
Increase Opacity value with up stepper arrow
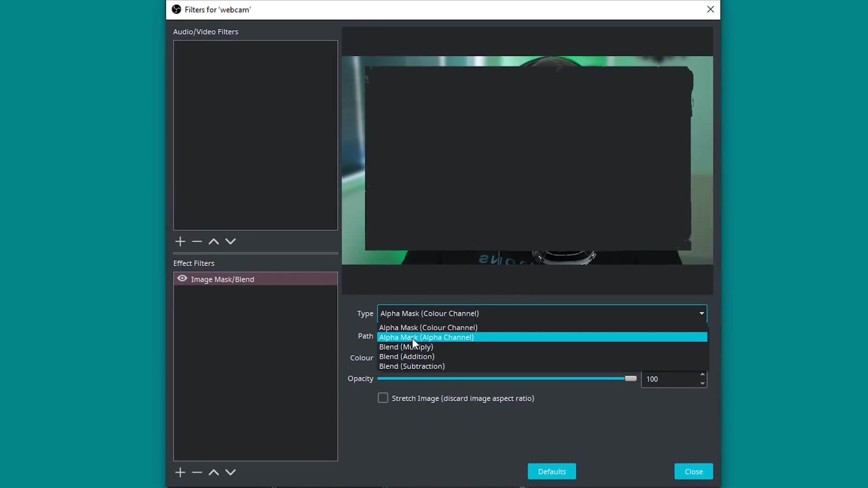[702, 374]
